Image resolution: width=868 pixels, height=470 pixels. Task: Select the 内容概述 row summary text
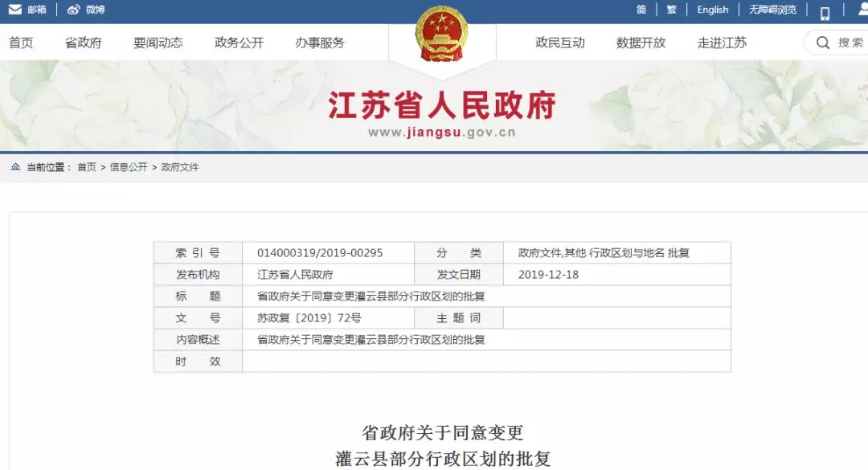pyautogui.click(x=371, y=340)
